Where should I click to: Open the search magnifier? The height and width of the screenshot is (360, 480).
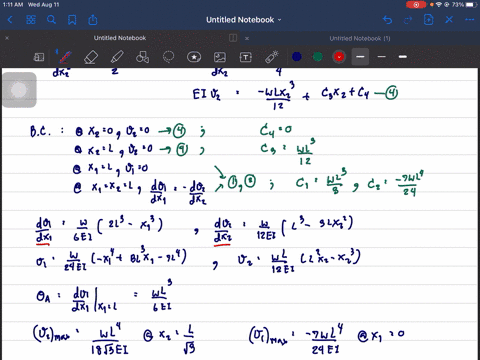[51, 20]
